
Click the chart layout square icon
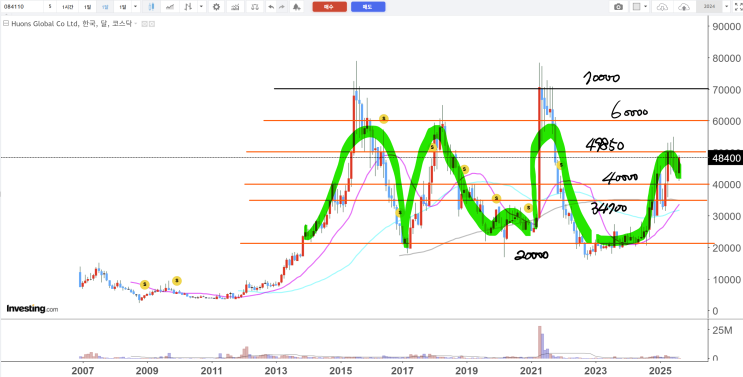click(x=636, y=7)
